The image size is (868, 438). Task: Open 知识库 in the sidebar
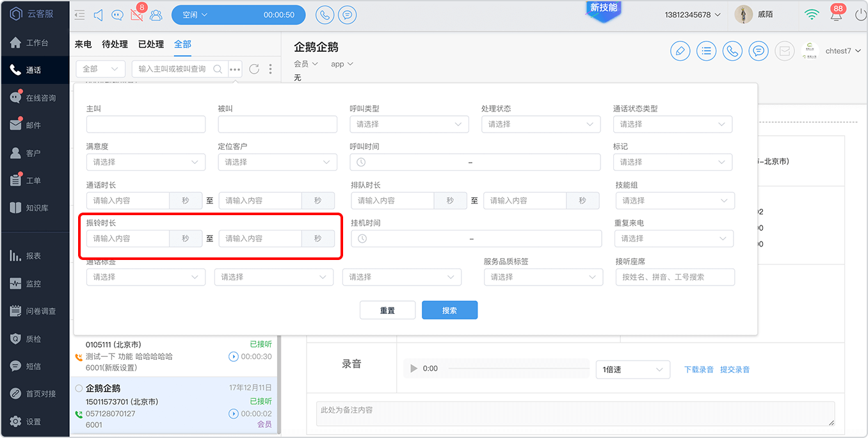(x=35, y=208)
